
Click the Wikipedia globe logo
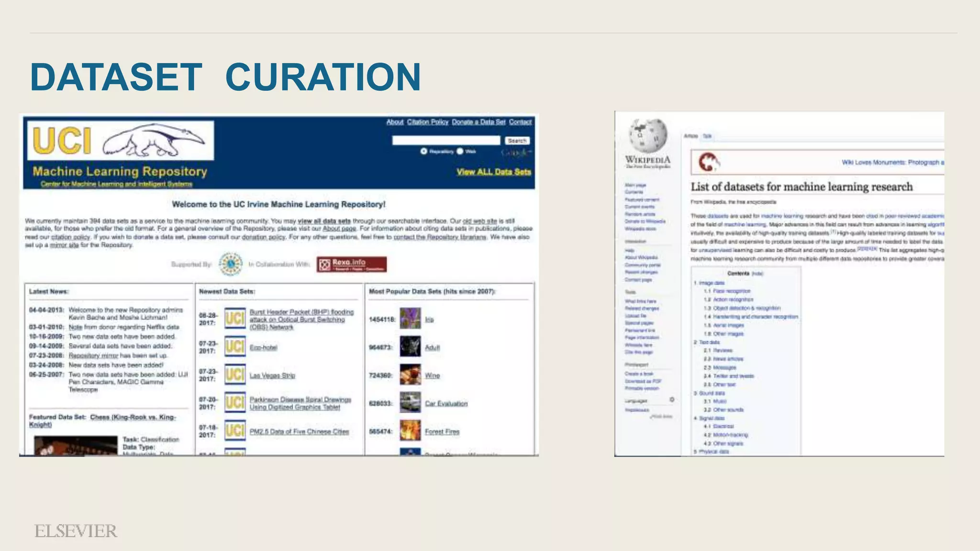(648, 136)
